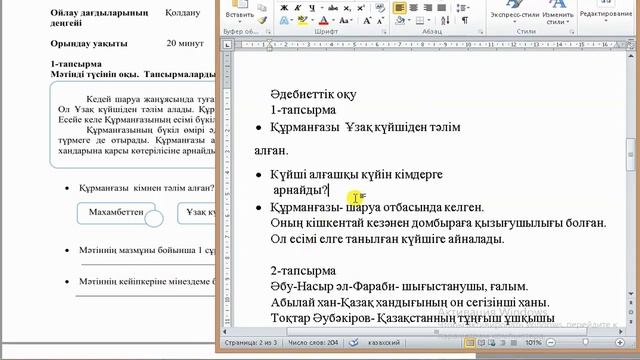Click the zoom slider handle
The width and height of the screenshot is (640, 360).
tap(585, 342)
